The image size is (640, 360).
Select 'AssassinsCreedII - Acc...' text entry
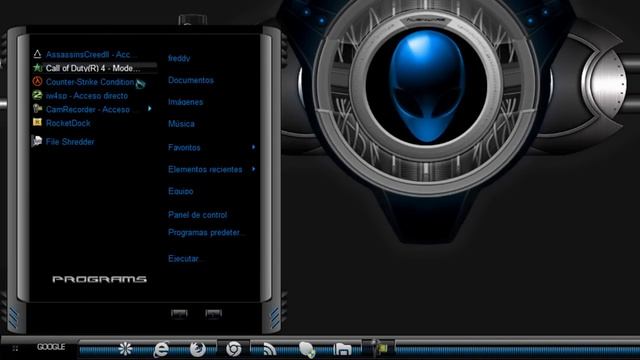pyautogui.click(x=91, y=54)
